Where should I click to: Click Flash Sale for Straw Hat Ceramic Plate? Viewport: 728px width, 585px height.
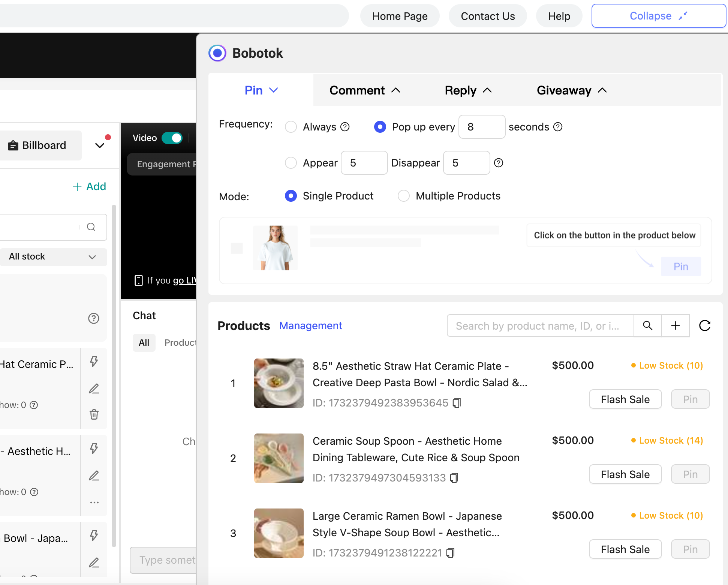click(x=625, y=399)
